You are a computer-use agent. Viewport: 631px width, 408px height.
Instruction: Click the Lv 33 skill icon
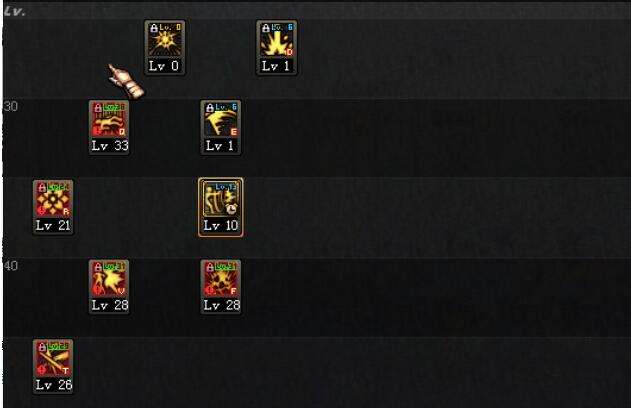click(x=109, y=120)
